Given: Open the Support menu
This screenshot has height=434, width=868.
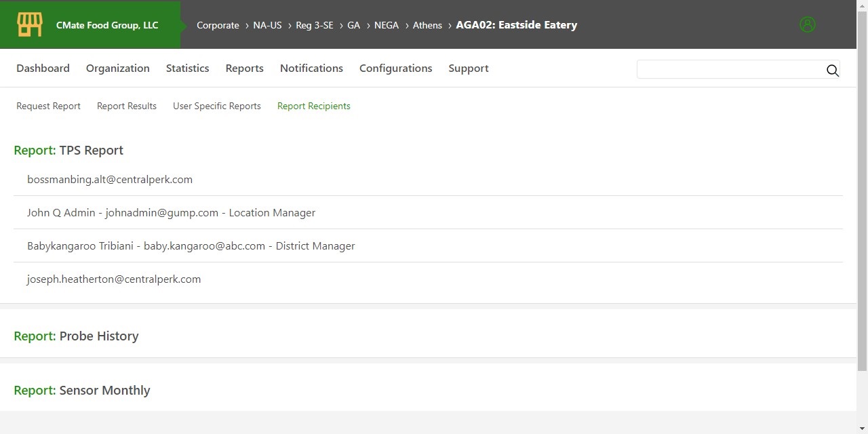Looking at the screenshot, I should (x=468, y=68).
